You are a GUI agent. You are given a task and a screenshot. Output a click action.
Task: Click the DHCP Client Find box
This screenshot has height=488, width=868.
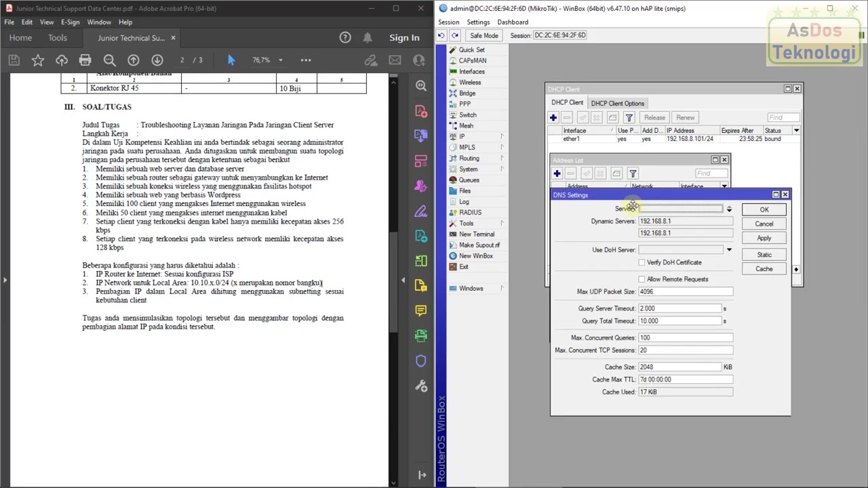tap(783, 118)
